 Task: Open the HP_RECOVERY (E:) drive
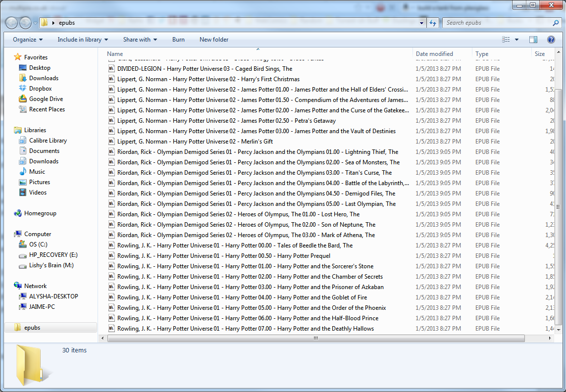[53, 255]
